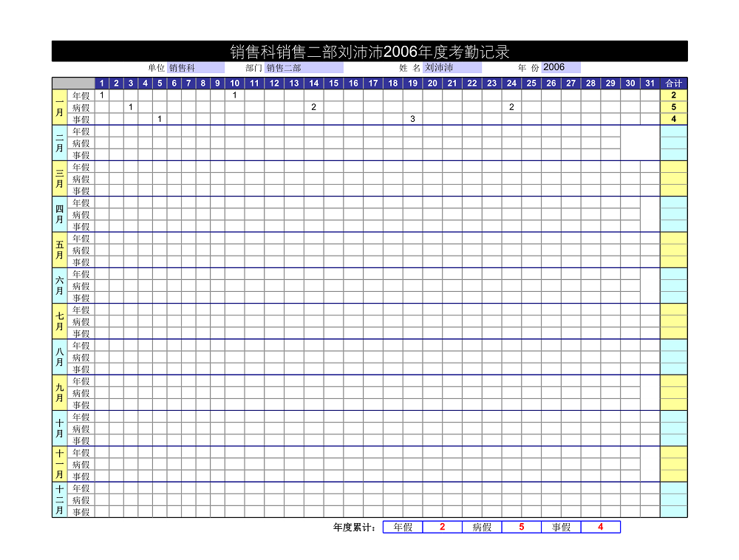Click January 事假 cell with value 3
Screen dimensions: 739x560
pyautogui.click(x=412, y=119)
